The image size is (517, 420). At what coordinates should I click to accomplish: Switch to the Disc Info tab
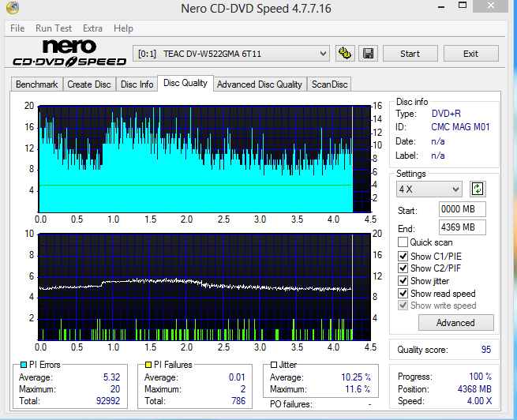(x=137, y=84)
